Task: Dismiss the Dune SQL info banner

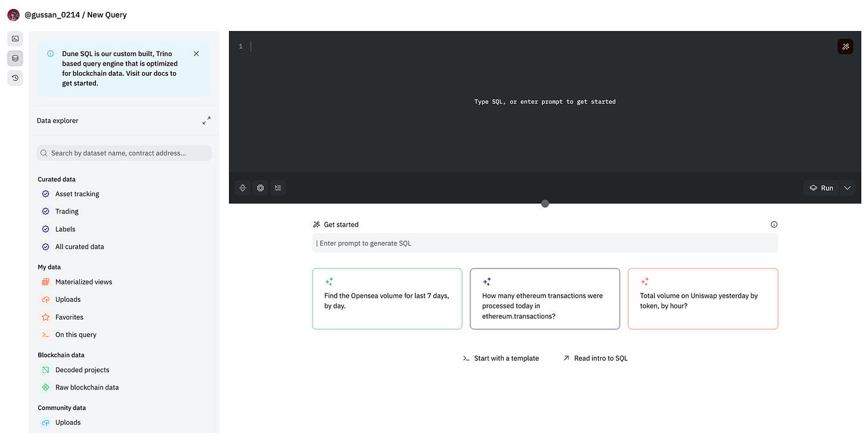Action: (x=196, y=54)
